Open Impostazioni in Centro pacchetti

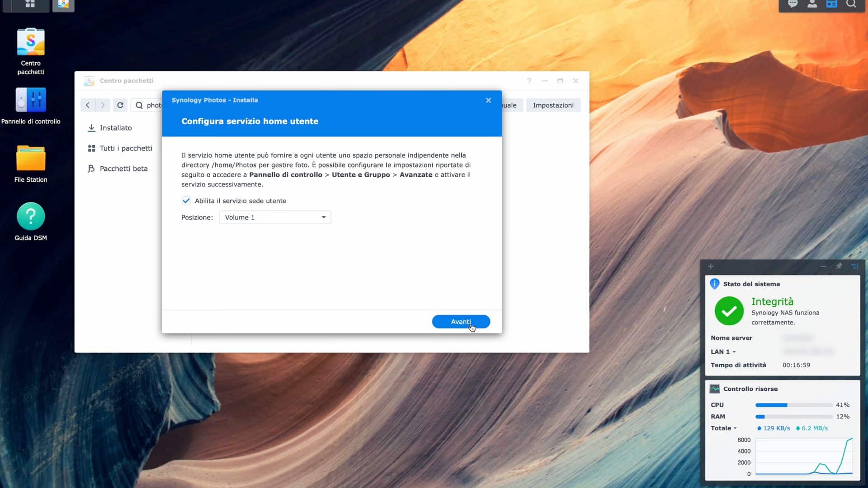(x=553, y=105)
